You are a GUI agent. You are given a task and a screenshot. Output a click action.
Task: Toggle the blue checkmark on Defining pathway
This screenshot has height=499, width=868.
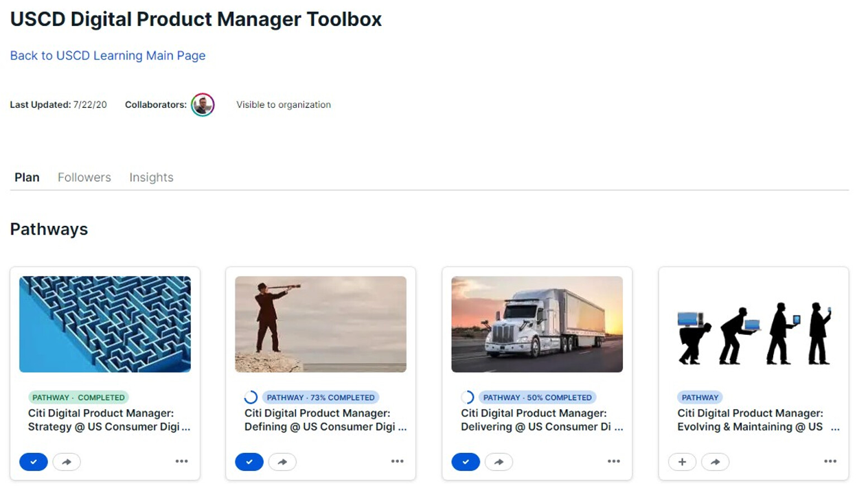click(x=249, y=462)
